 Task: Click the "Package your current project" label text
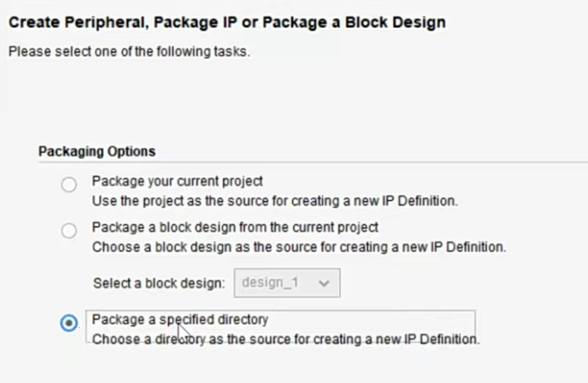click(x=177, y=180)
